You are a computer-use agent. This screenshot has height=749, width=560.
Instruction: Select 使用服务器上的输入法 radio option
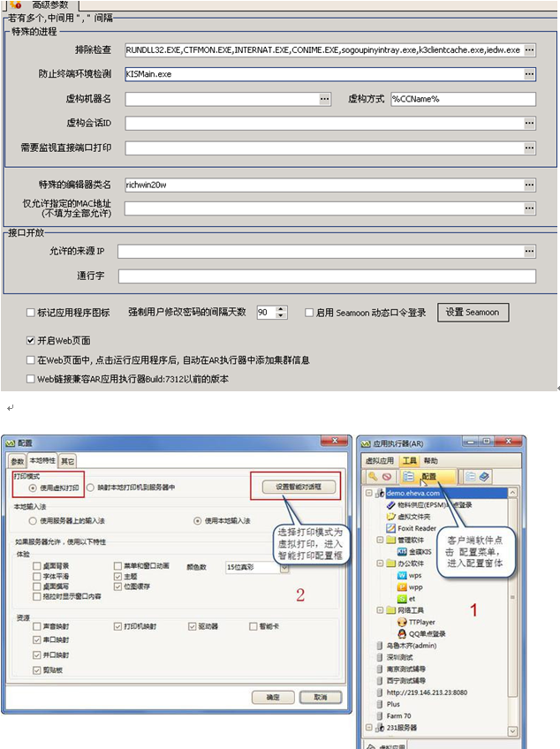pos(33,520)
